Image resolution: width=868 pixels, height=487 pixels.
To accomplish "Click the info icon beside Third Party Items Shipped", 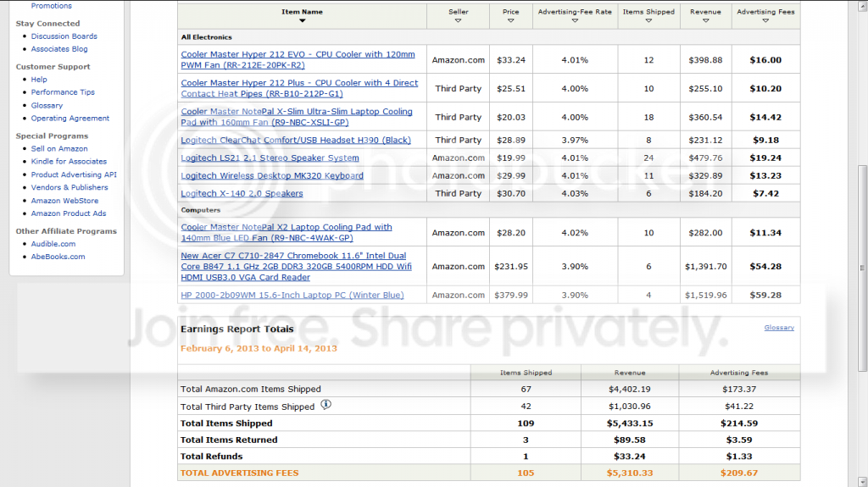I will coord(326,405).
